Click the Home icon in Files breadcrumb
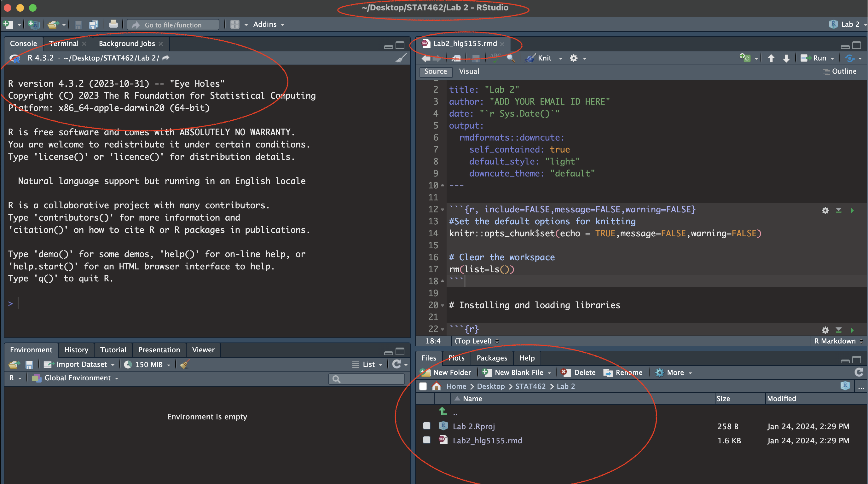This screenshot has width=868, height=484. (436, 386)
